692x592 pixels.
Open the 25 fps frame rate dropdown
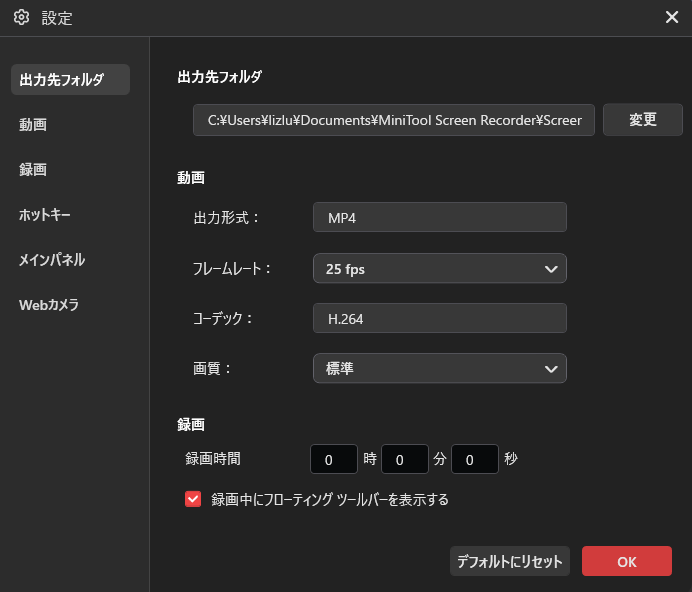(x=440, y=268)
